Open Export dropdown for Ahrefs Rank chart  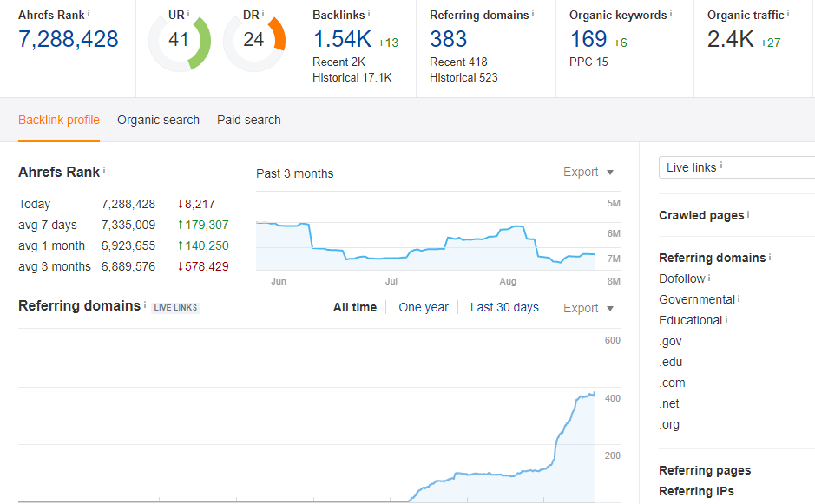[x=588, y=172]
